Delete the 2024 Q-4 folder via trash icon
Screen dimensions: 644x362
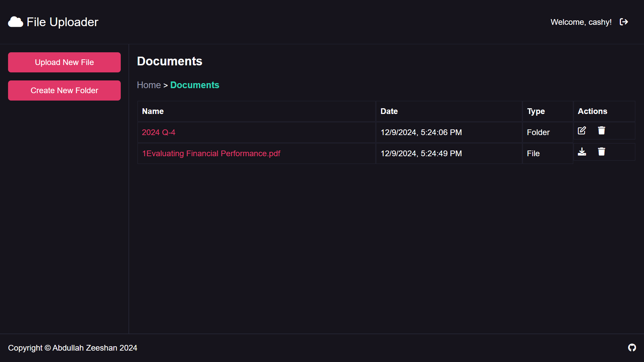pos(601,131)
